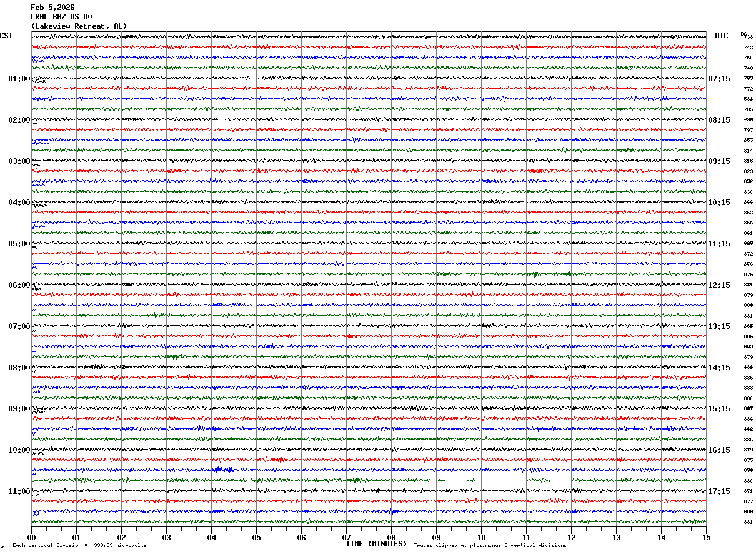This screenshot has width=756, height=554.
Task: Select the 07:00 CST time marker
Action: 19,326
